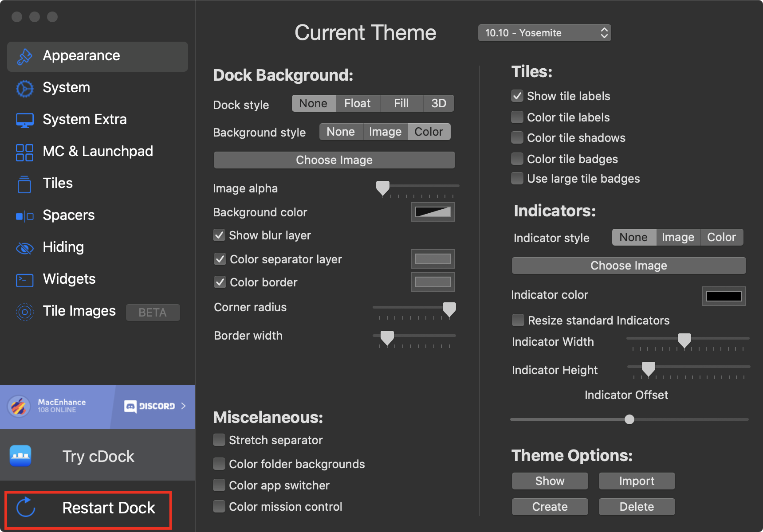Choose Color for Indicator style
The image size is (763, 532).
(721, 237)
